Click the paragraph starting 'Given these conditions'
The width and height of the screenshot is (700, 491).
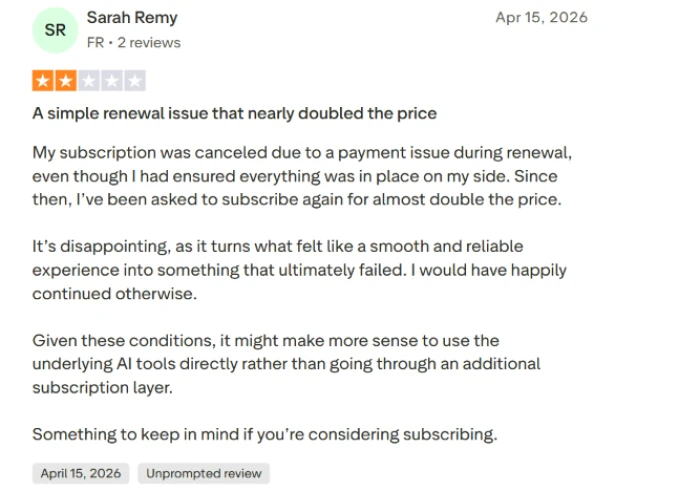point(286,364)
